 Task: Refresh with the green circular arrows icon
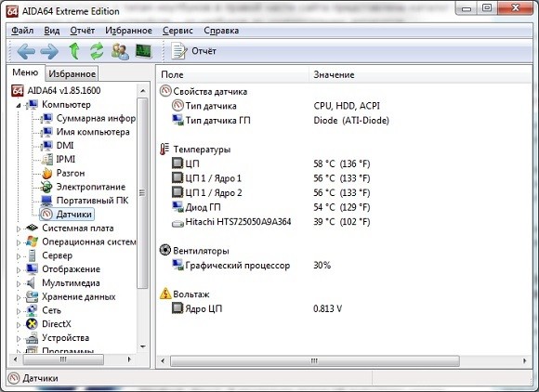click(97, 51)
